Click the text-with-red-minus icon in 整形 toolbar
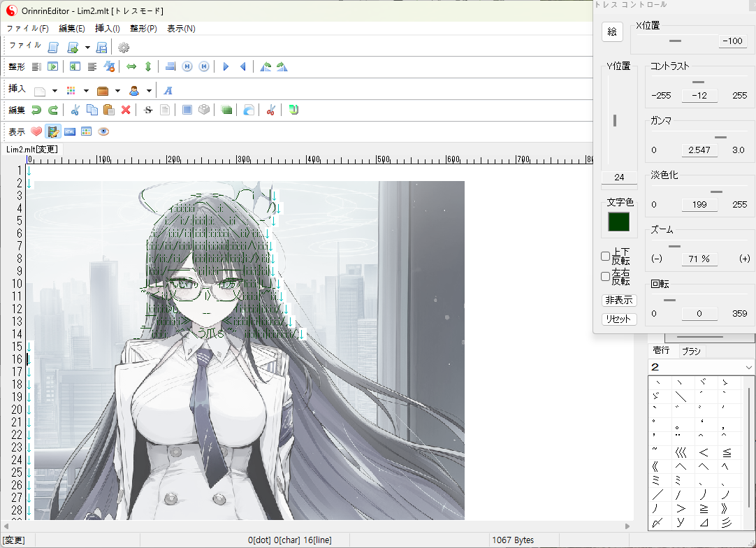 click(110, 66)
